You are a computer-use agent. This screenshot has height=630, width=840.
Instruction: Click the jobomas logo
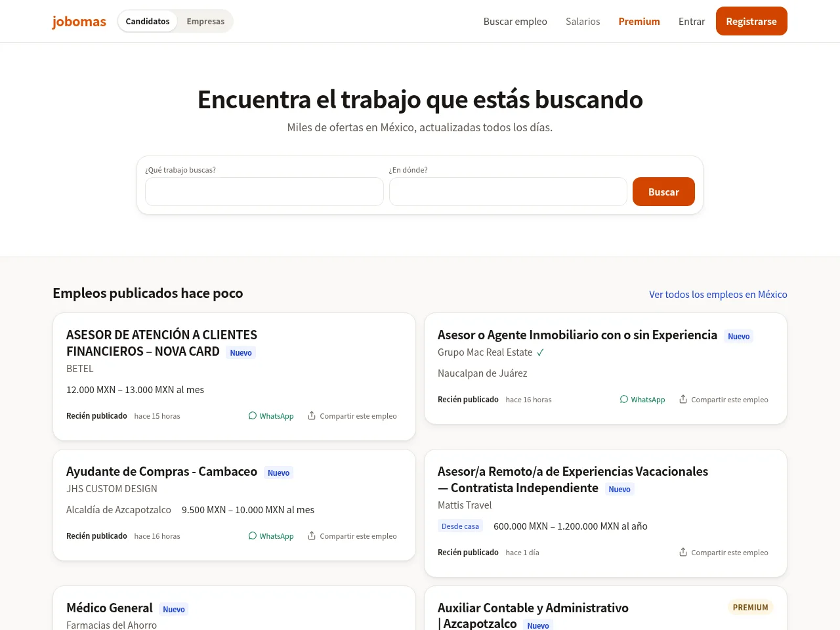pyautogui.click(x=79, y=21)
